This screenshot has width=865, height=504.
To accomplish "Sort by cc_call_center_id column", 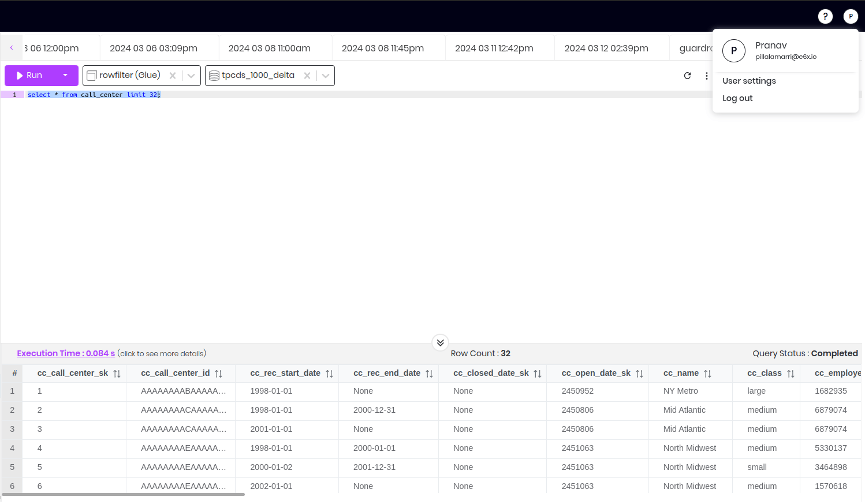I will tap(218, 374).
